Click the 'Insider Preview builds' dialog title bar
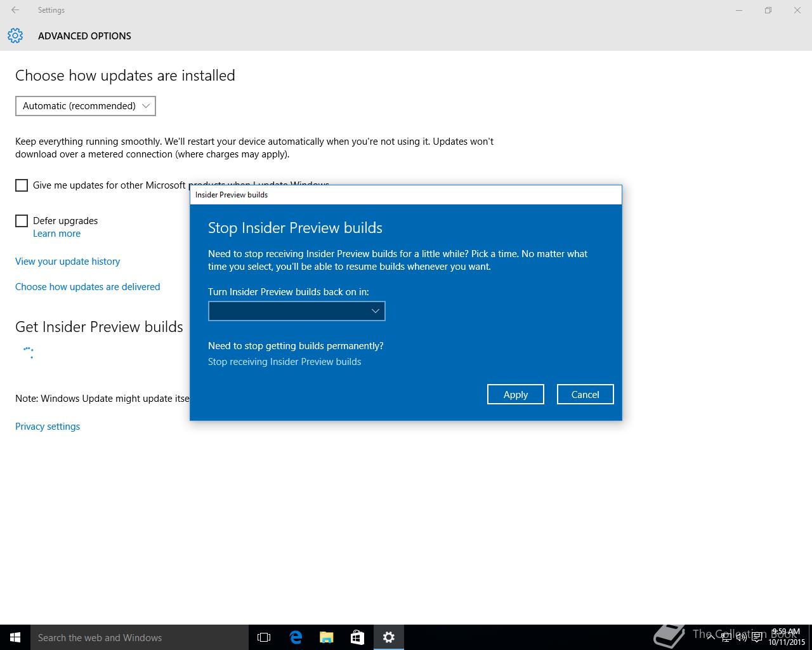Screen dimensions: 812x650 (x=406, y=195)
